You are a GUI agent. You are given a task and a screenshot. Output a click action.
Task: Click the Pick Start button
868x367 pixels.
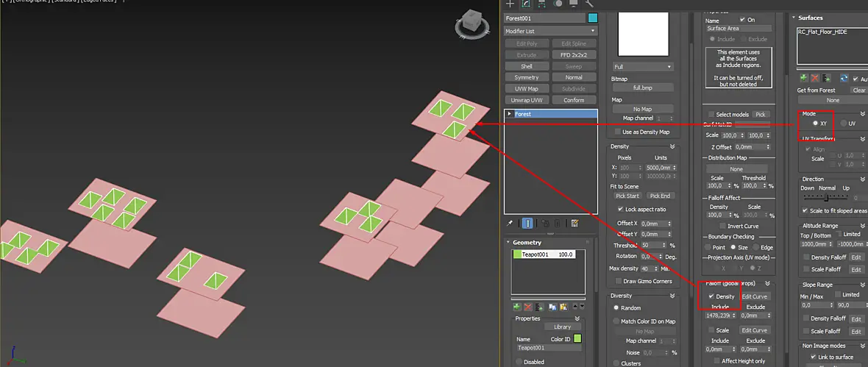point(628,196)
